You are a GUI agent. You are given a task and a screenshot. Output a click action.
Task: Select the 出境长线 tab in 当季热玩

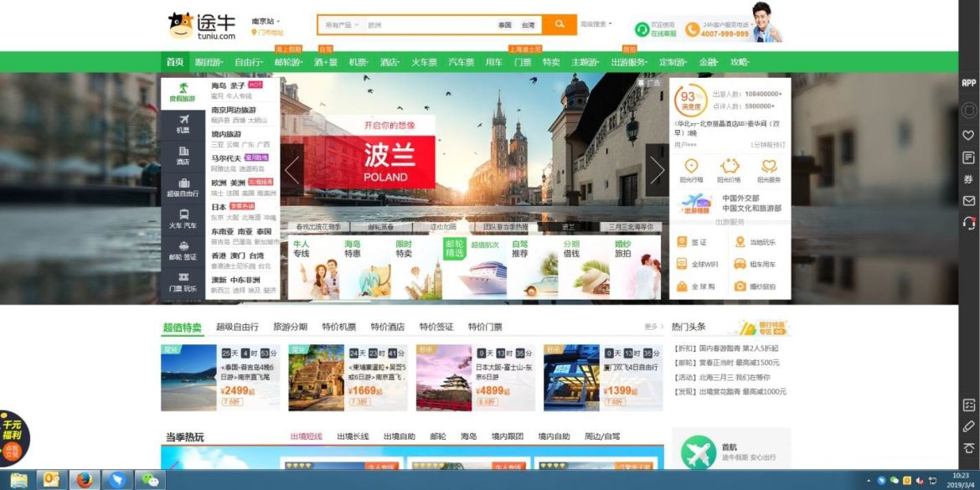click(353, 436)
